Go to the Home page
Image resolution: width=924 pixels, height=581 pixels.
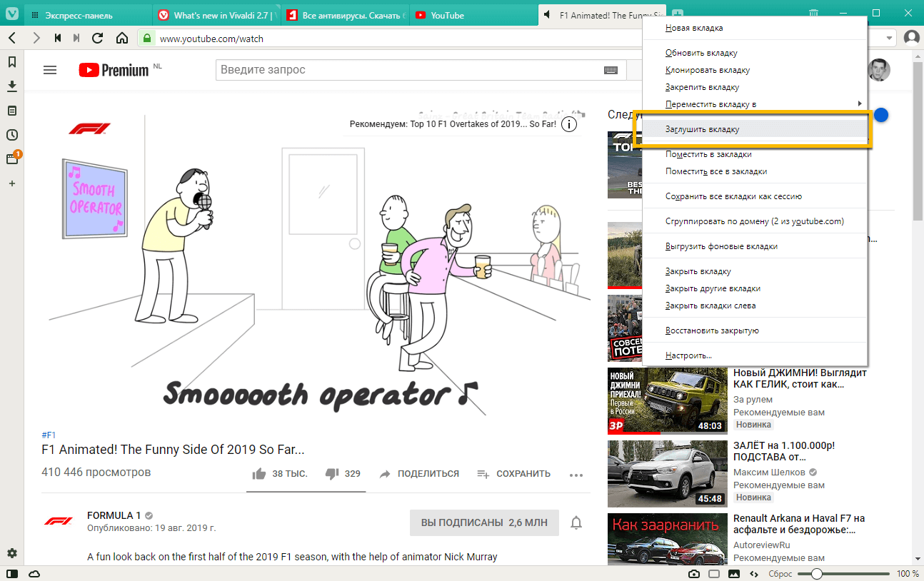click(122, 38)
